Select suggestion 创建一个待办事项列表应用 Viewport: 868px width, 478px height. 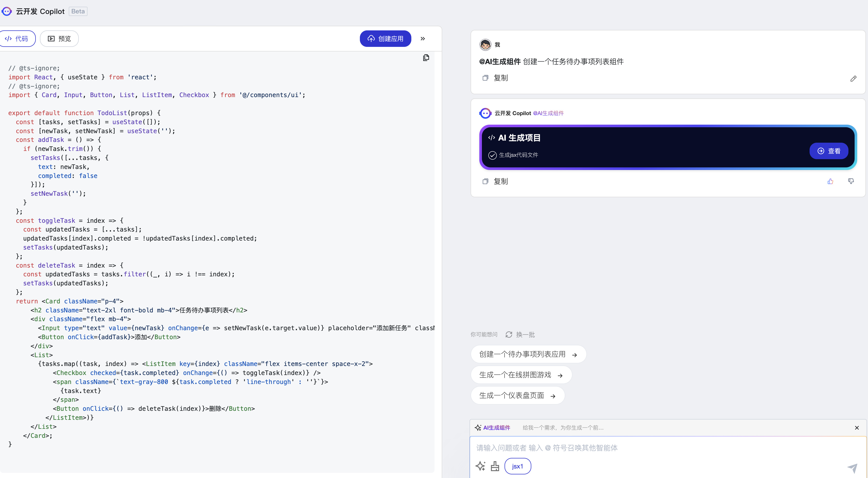tap(528, 354)
